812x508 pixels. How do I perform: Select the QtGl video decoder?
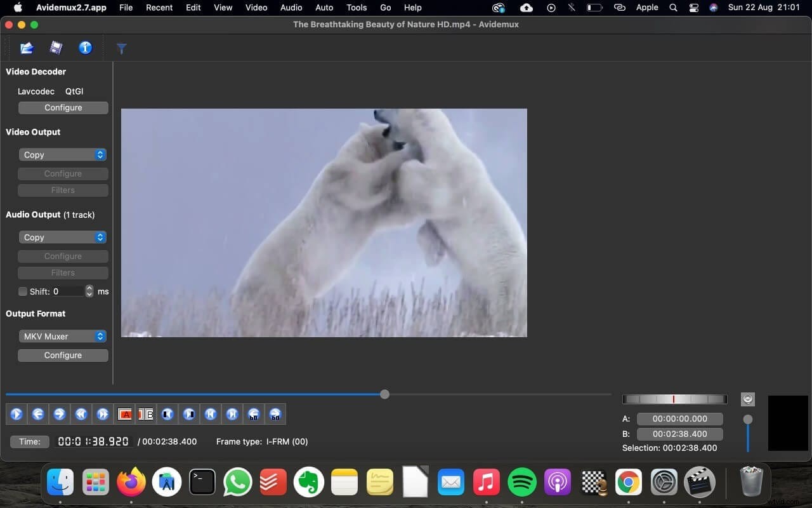click(74, 91)
